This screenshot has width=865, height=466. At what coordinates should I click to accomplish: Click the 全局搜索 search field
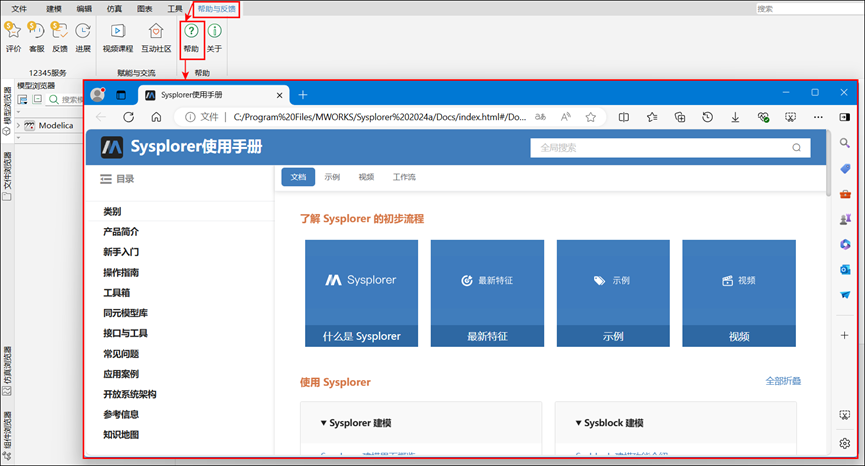coord(670,148)
